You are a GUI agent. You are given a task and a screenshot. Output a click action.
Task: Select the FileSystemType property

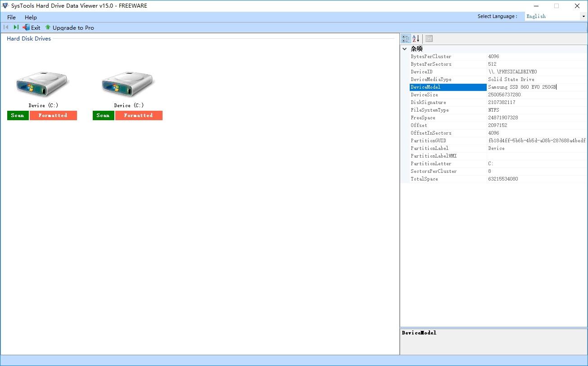pos(430,110)
